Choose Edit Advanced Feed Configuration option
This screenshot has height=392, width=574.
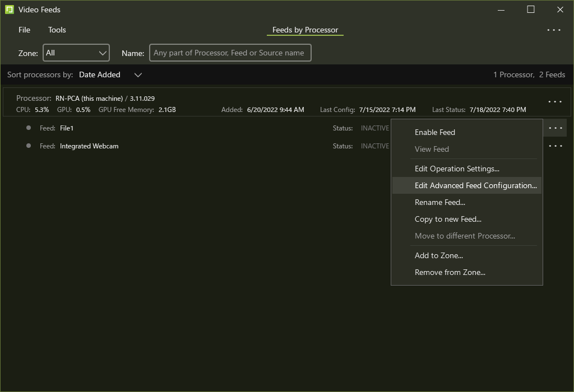coord(475,186)
